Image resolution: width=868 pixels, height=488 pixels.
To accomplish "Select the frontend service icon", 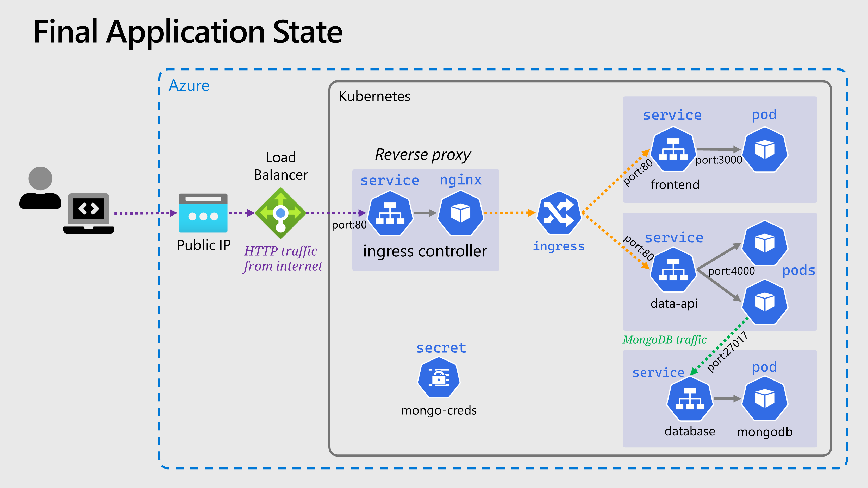I will pos(673,149).
